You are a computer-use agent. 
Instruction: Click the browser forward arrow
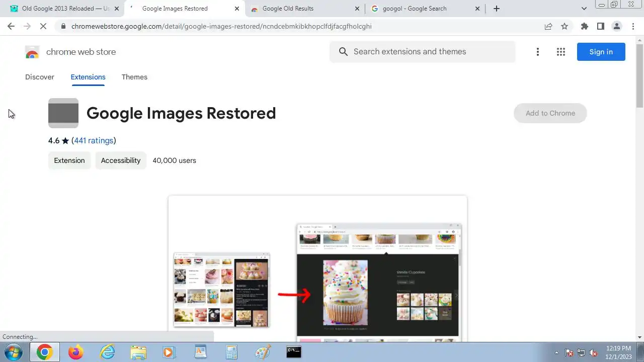[x=27, y=26]
